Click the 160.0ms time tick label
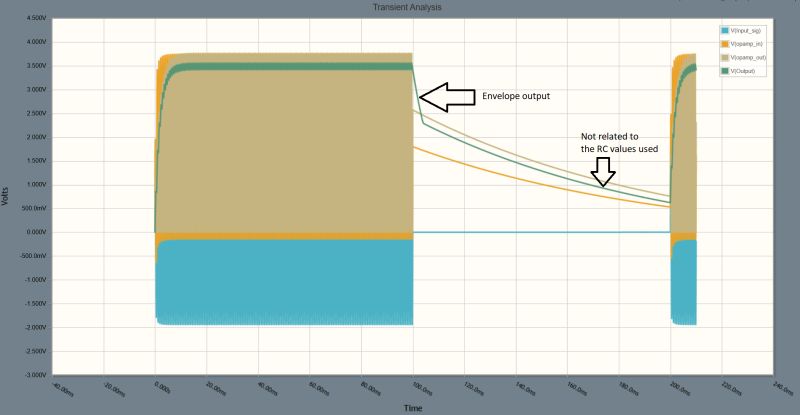Screen dimensions: 800x415 point(577,388)
